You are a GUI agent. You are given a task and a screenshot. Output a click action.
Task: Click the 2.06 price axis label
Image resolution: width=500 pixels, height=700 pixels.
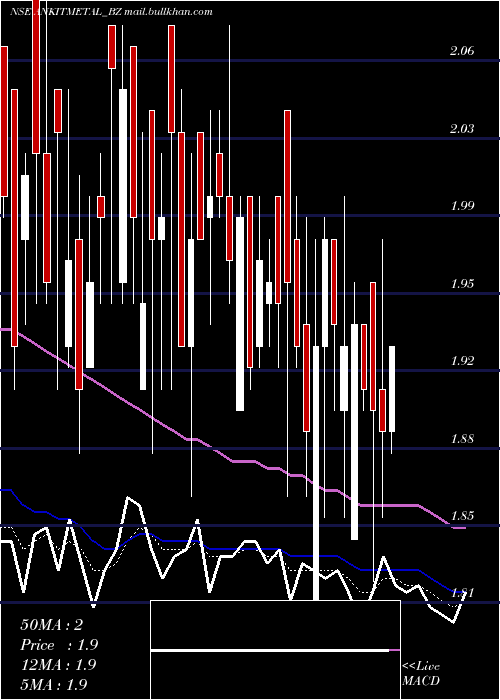pyautogui.click(x=462, y=51)
